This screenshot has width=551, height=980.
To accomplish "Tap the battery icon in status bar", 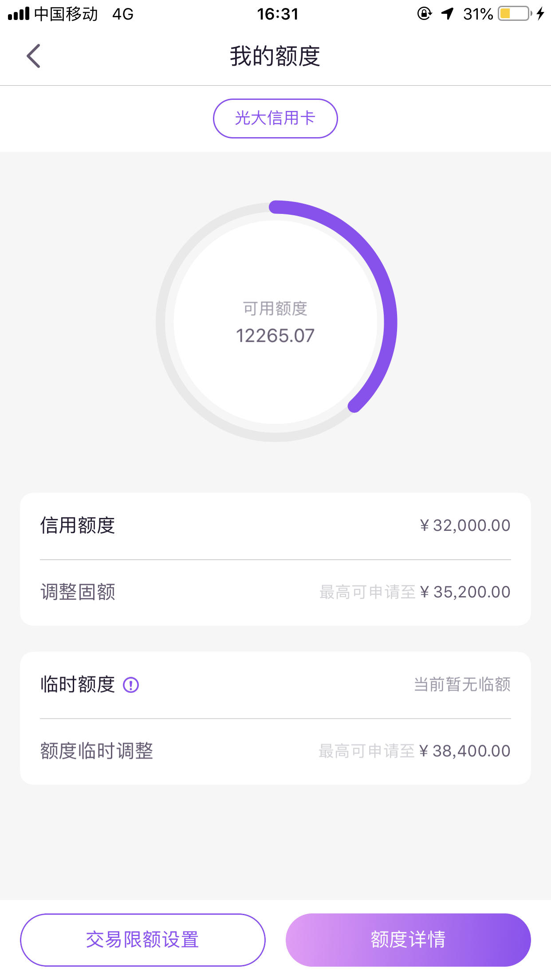I will pyautogui.click(x=515, y=14).
